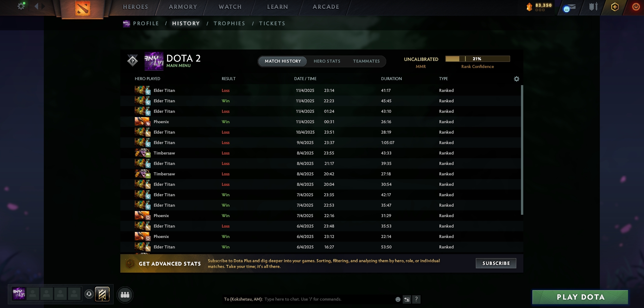Open the Win match dated 11/4/2025 22:23
This screenshot has width=644, height=308.
click(321, 101)
